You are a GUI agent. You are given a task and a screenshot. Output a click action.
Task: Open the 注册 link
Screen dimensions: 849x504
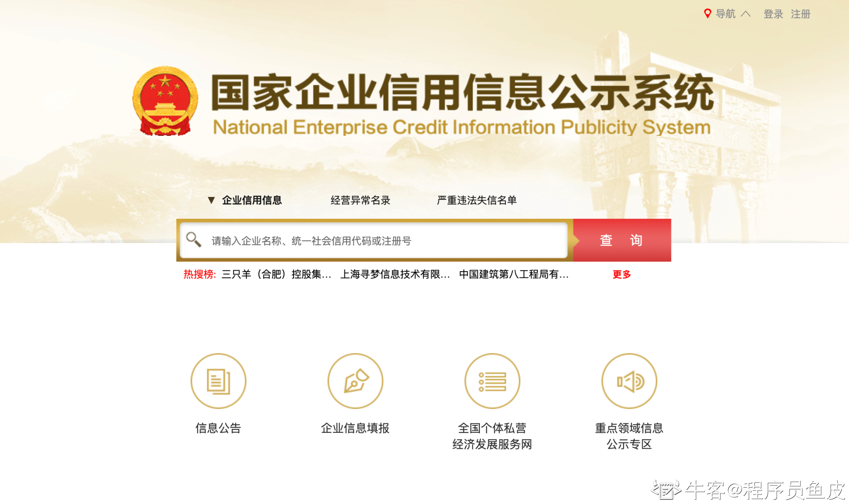click(801, 14)
